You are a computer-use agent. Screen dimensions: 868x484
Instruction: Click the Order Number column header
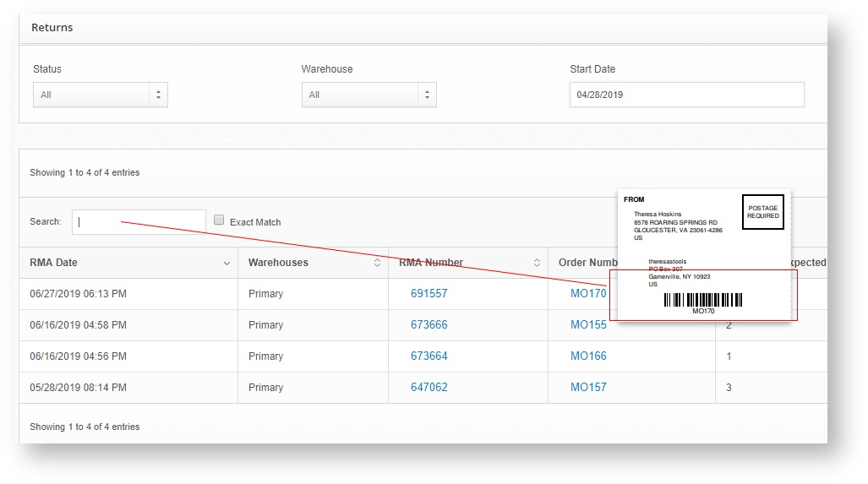(x=588, y=263)
